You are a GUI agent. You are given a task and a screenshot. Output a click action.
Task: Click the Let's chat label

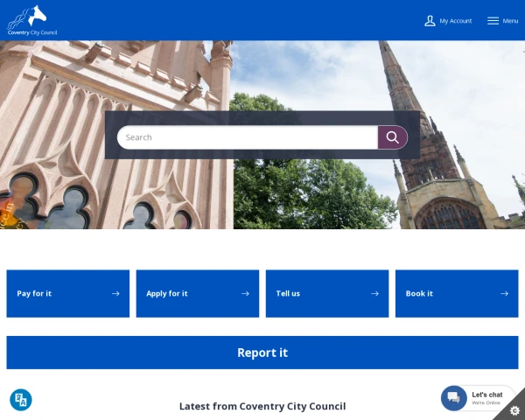487,395
